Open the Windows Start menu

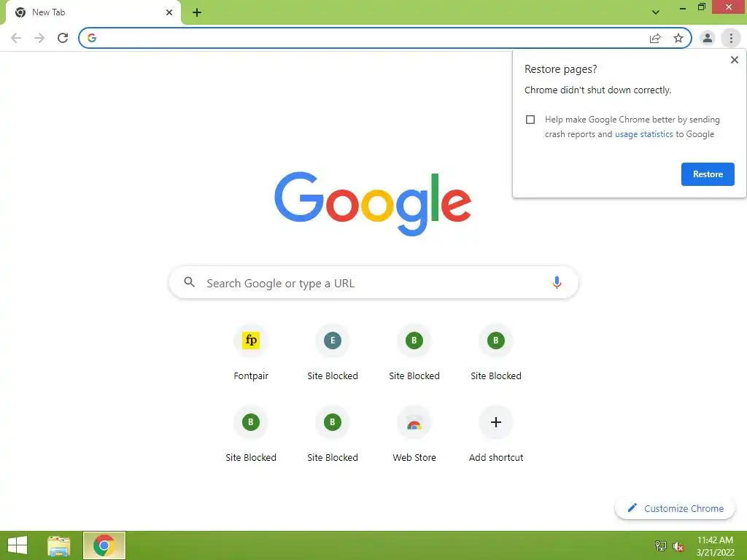18,545
